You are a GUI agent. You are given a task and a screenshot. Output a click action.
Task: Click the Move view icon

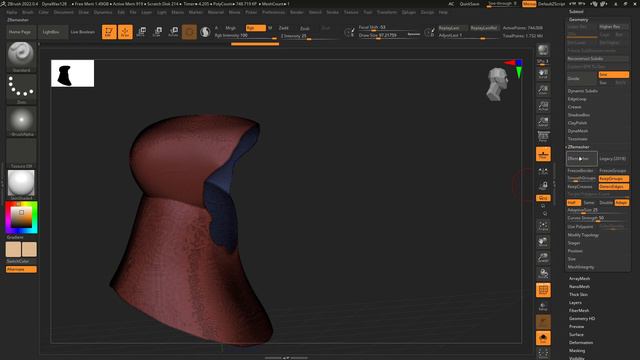(x=543, y=242)
